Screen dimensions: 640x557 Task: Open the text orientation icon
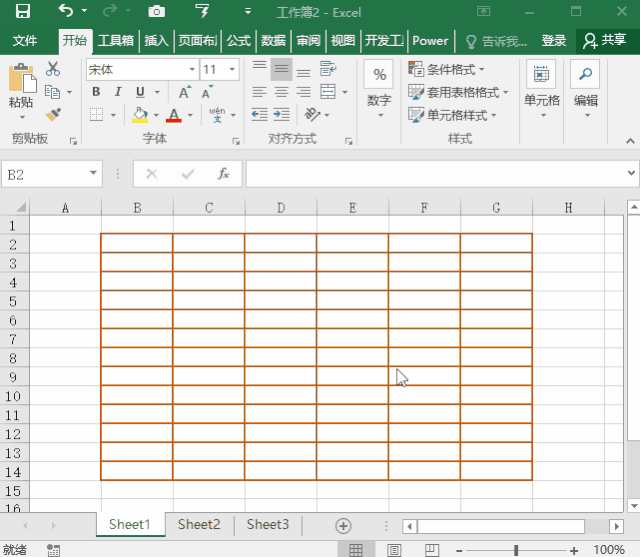pos(313,115)
